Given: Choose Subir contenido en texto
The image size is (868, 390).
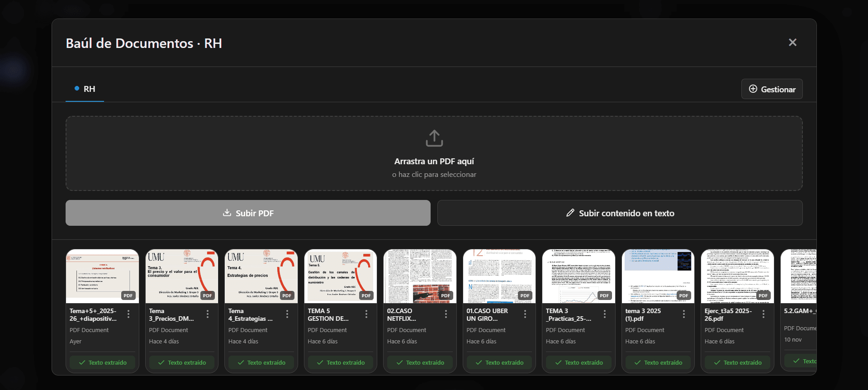Looking at the screenshot, I should [x=620, y=213].
